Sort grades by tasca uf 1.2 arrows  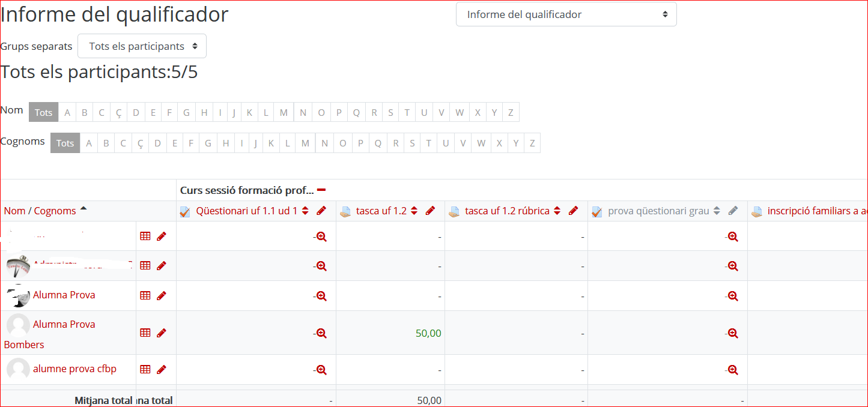(414, 211)
